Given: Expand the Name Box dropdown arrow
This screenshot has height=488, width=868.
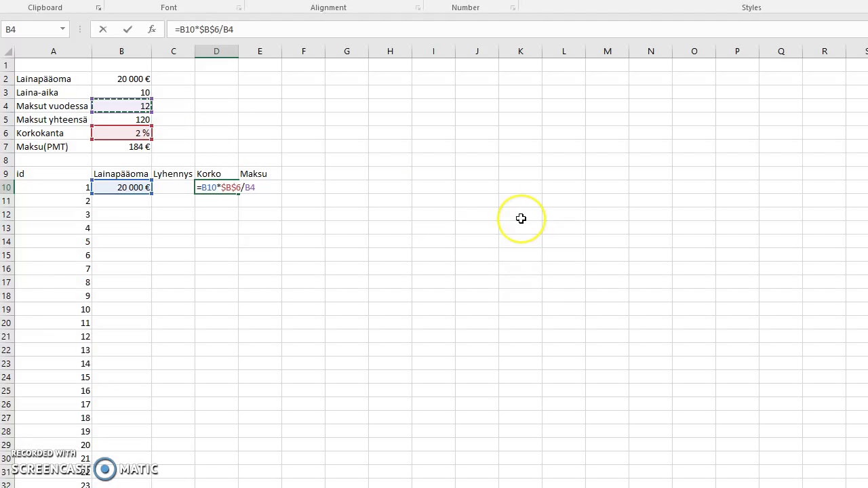Looking at the screenshot, I should click(62, 29).
